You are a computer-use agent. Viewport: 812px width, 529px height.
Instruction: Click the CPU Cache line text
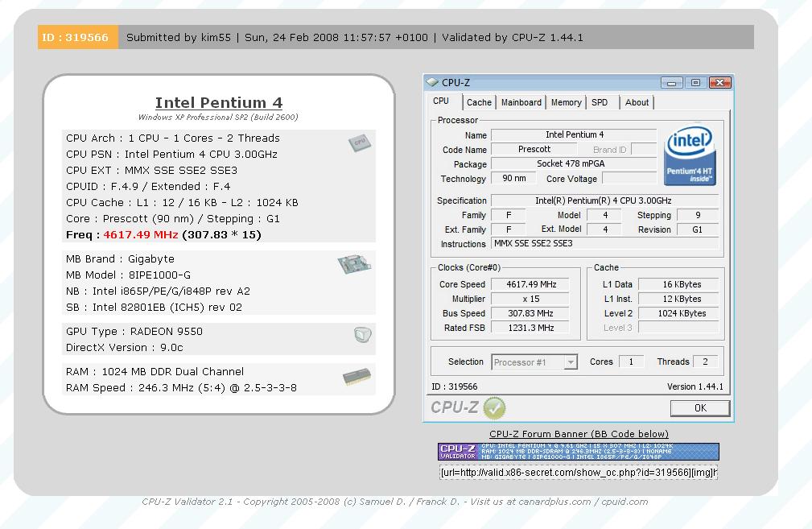(182, 203)
